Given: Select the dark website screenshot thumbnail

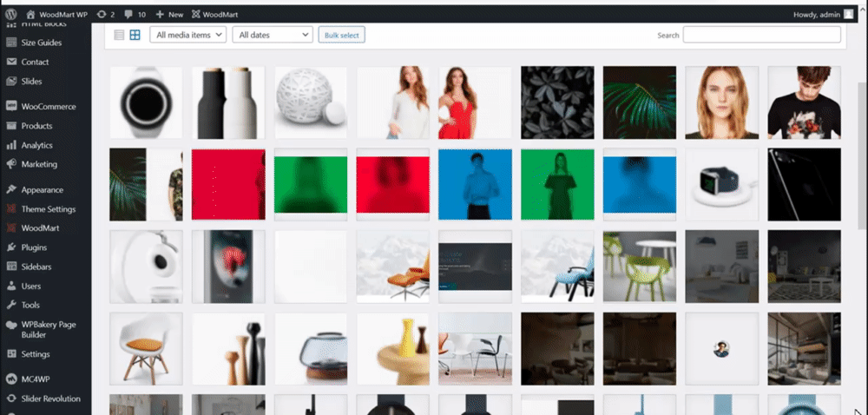Looking at the screenshot, I should [475, 267].
